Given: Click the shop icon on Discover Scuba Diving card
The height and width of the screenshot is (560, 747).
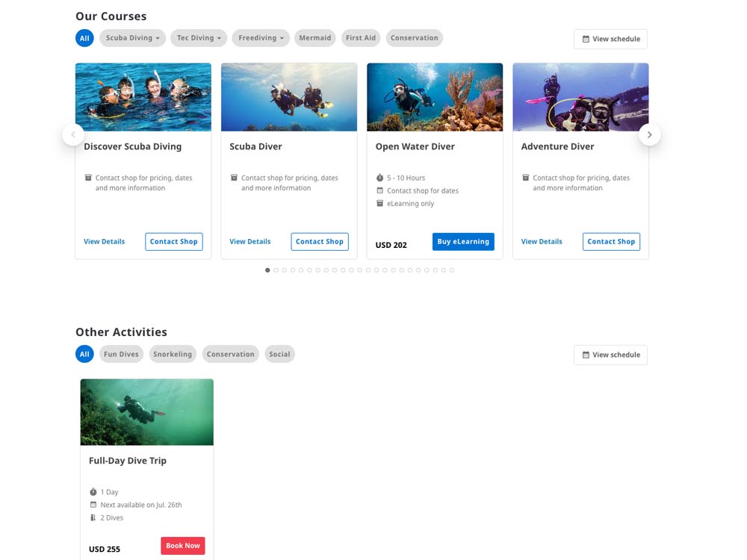Looking at the screenshot, I should pyautogui.click(x=88, y=178).
